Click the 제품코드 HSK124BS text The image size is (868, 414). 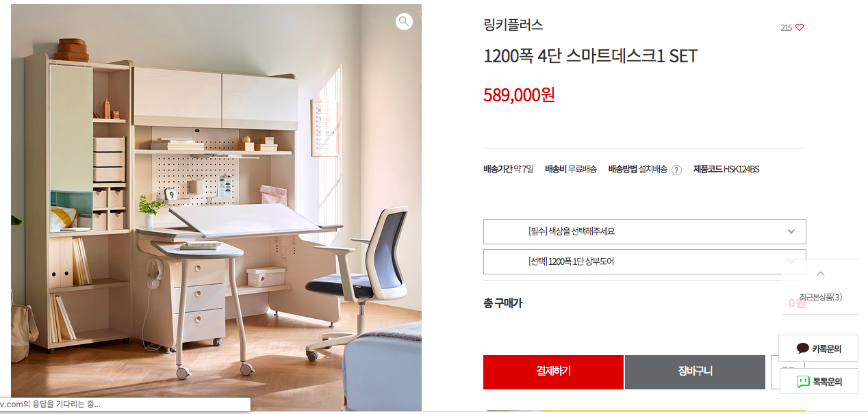coord(726,169)
